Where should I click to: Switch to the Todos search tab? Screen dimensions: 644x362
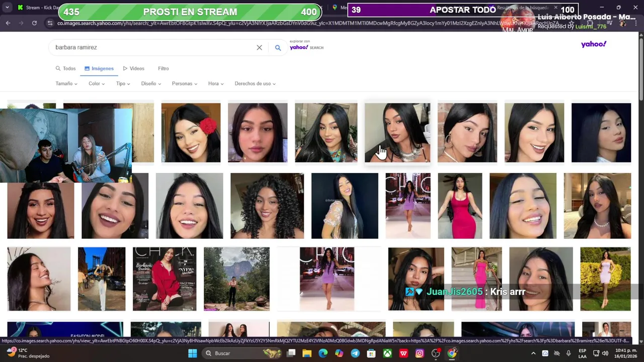(65, 68)
